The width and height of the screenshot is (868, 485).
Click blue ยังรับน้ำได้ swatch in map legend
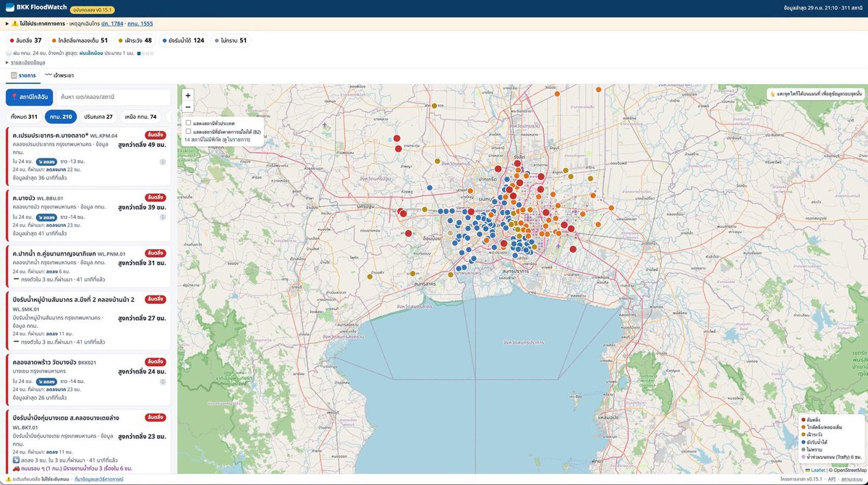[803, 442]
